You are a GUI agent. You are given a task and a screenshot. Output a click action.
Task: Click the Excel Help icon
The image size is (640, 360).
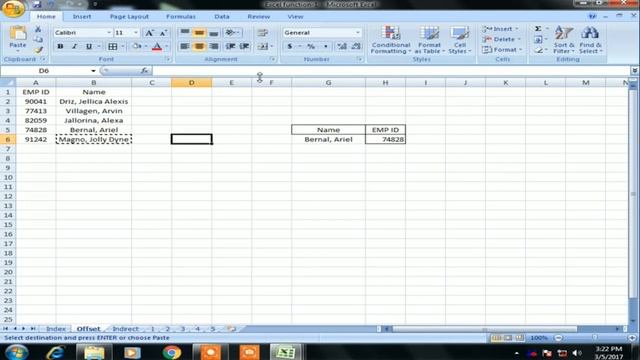click(x=592, y=16)
